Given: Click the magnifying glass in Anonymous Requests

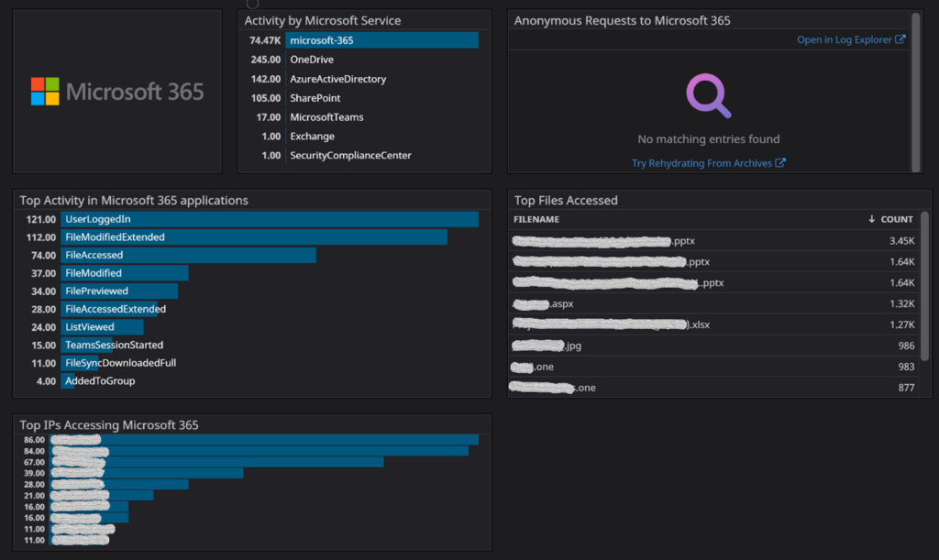Looking at the screenshot, I should pos(709,96).
